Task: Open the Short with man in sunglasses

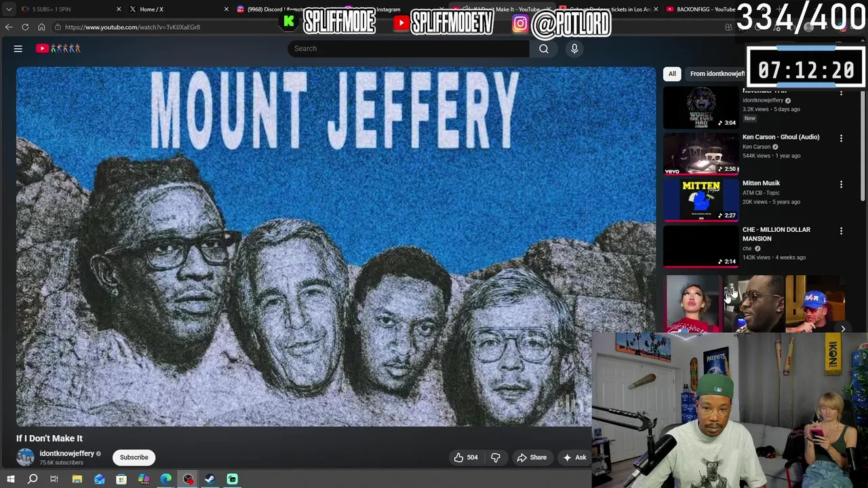Action: [755, 304]
